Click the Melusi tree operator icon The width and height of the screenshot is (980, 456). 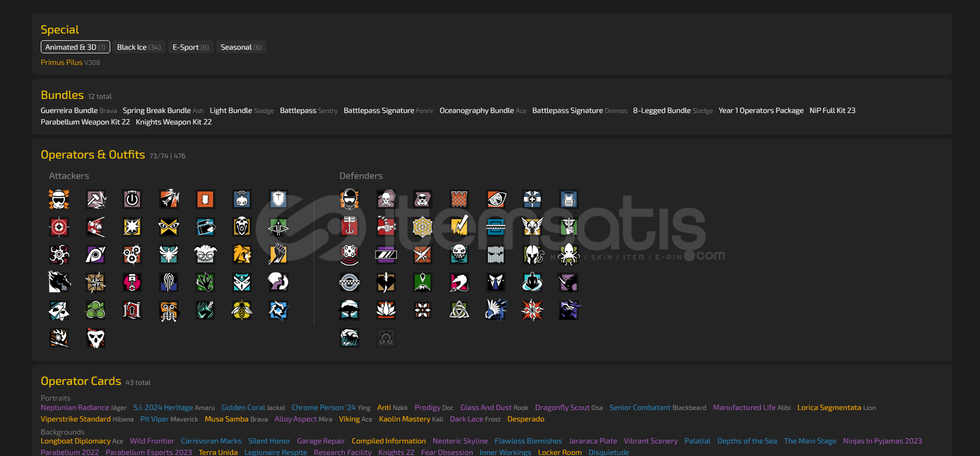(349, 310)
